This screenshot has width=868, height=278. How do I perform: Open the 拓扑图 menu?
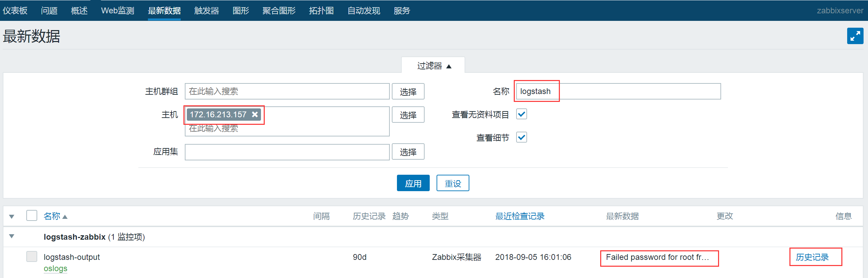(x=321, y=11)
